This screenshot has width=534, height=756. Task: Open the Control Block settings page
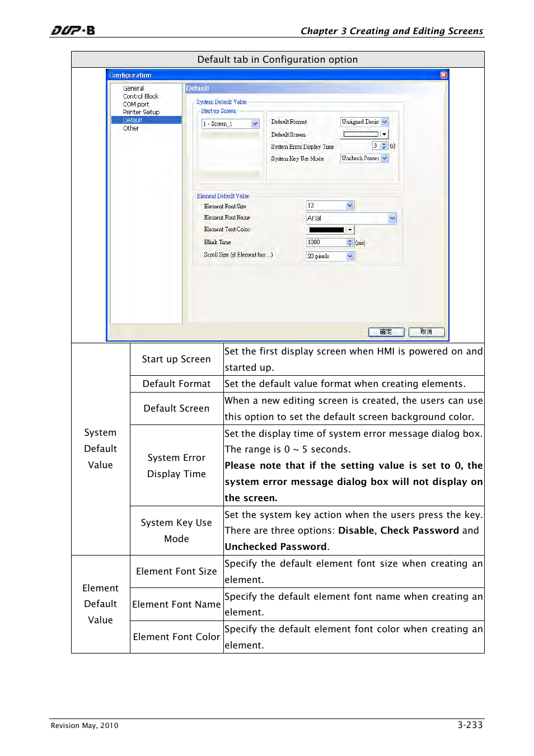tap(140, 96)
